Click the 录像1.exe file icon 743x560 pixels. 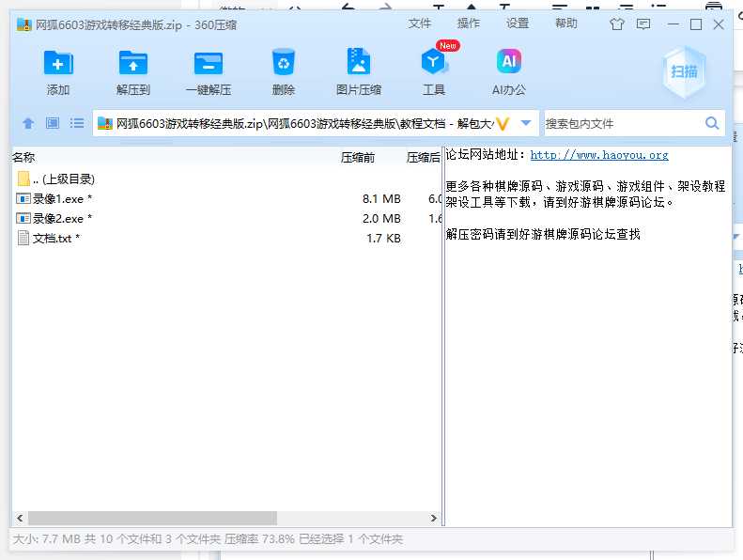point(23,198)
